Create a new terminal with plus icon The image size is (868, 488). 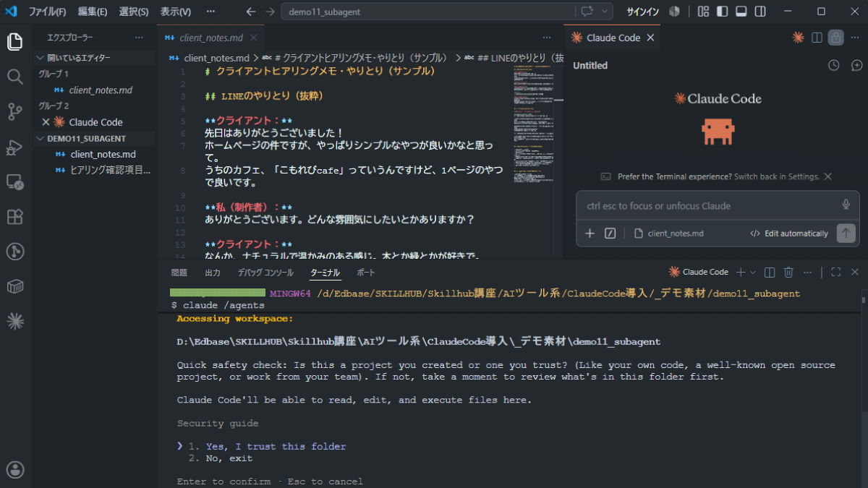740,272
